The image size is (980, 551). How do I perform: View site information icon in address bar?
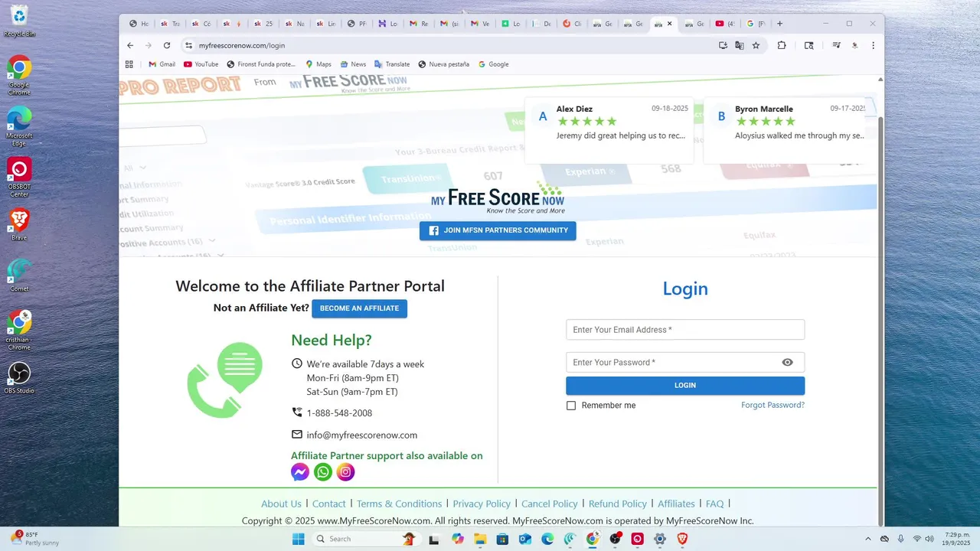188,45
